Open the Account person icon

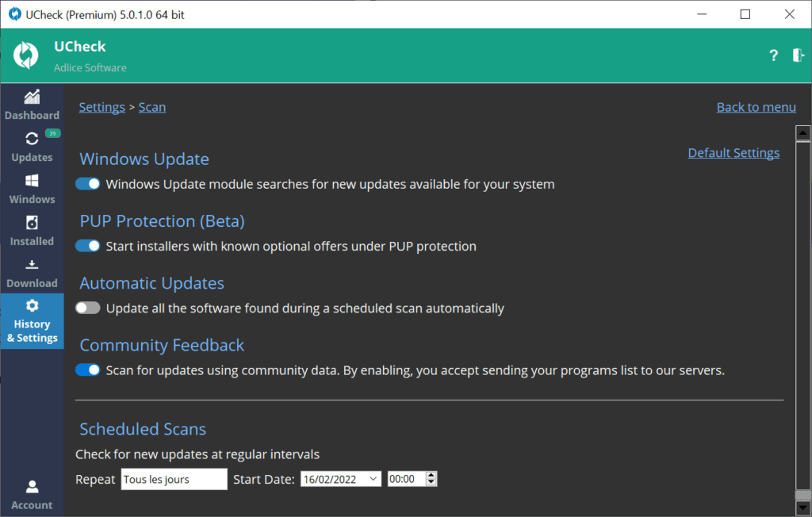[x=32, y=486]
